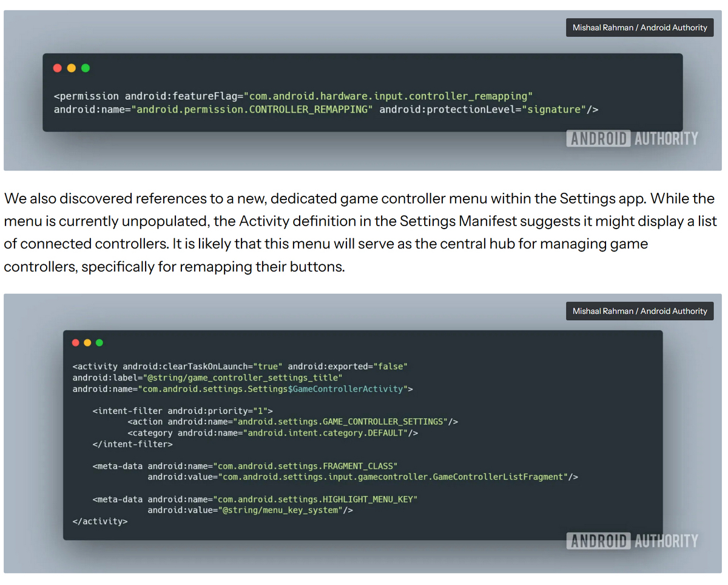Click the red dot in the permission code window
The image size is (728, 585).
coord(58,68)
